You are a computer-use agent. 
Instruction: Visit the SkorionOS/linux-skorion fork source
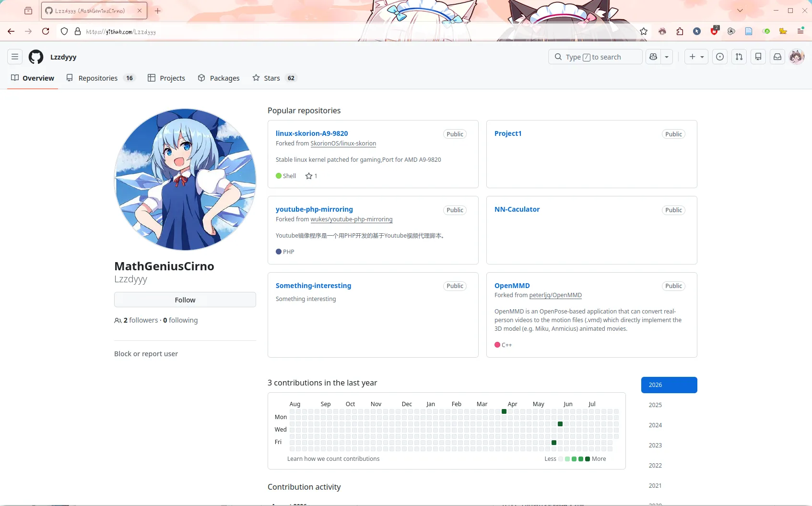point(343,144)
